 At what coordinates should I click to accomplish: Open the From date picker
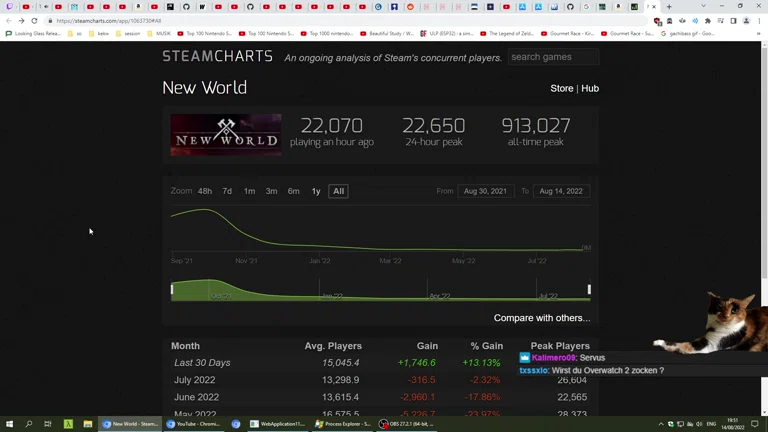point(485,191)
